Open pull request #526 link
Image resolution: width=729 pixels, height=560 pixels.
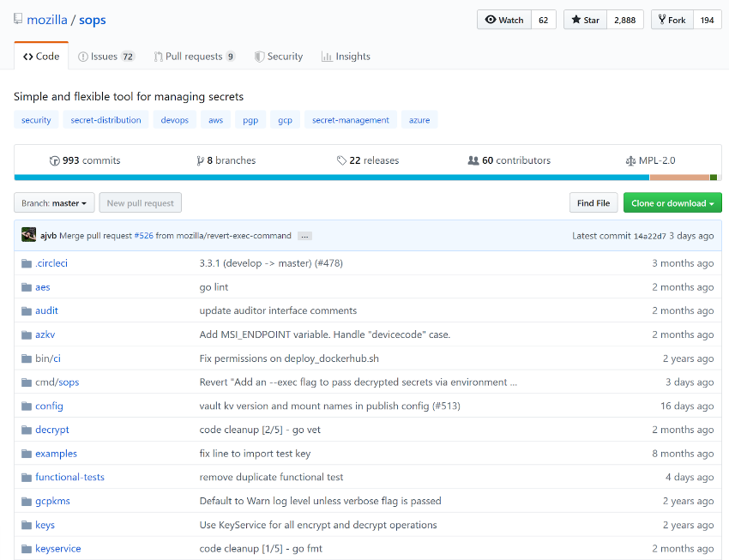pyautogui.click(x=144, y=236)
